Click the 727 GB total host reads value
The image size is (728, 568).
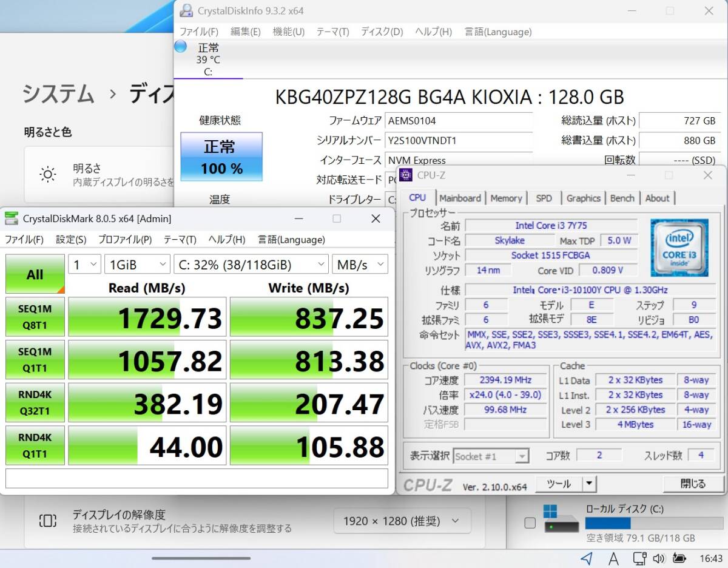pos(679,120)
